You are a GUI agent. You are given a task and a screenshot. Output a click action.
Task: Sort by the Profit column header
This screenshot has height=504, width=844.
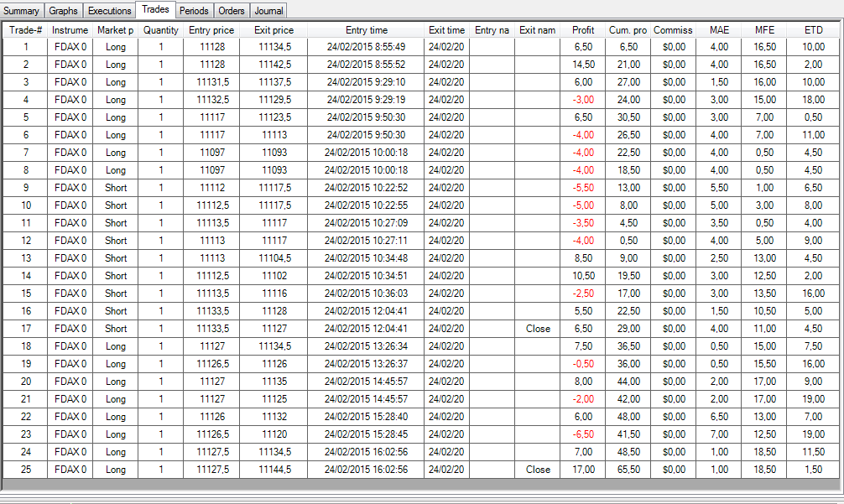coord(583,30)
